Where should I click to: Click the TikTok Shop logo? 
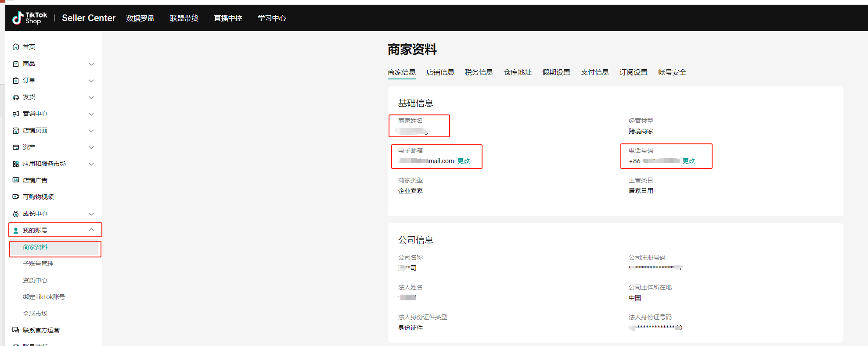pyautogui.click(x=30, y=18)
